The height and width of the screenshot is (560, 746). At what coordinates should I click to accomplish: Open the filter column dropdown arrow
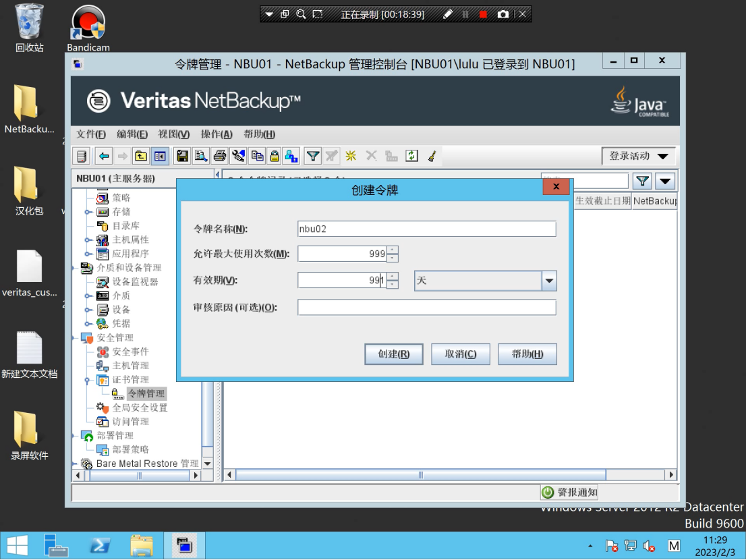pyautogui.click(x=665, y=181)
